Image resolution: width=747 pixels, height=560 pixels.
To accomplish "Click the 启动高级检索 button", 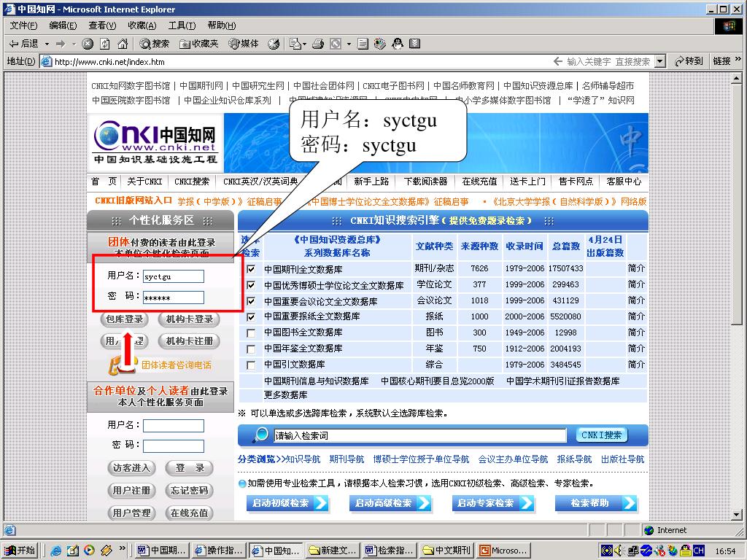I will [391, 503].
